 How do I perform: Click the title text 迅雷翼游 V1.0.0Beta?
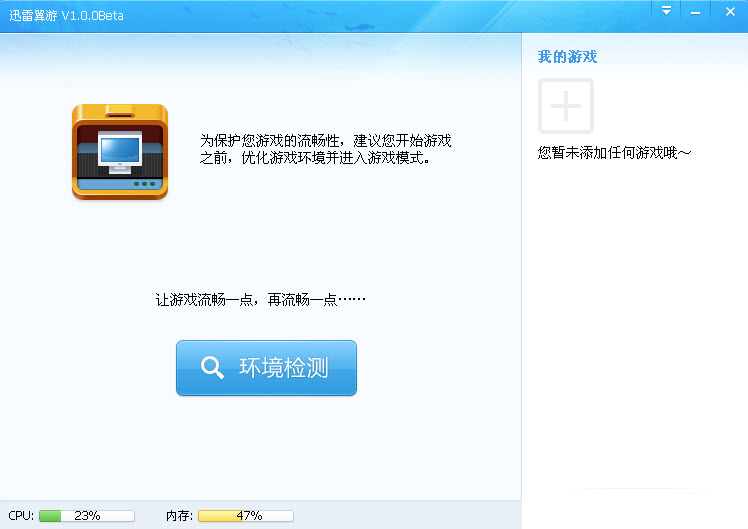point(66,16)
